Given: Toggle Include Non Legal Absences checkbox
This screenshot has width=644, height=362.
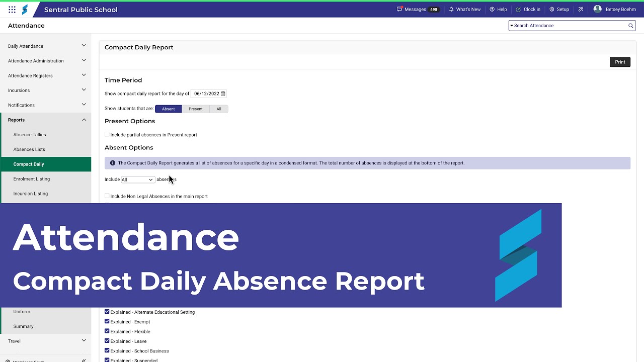Looking at the screenshot, I should tap(107, 196).
